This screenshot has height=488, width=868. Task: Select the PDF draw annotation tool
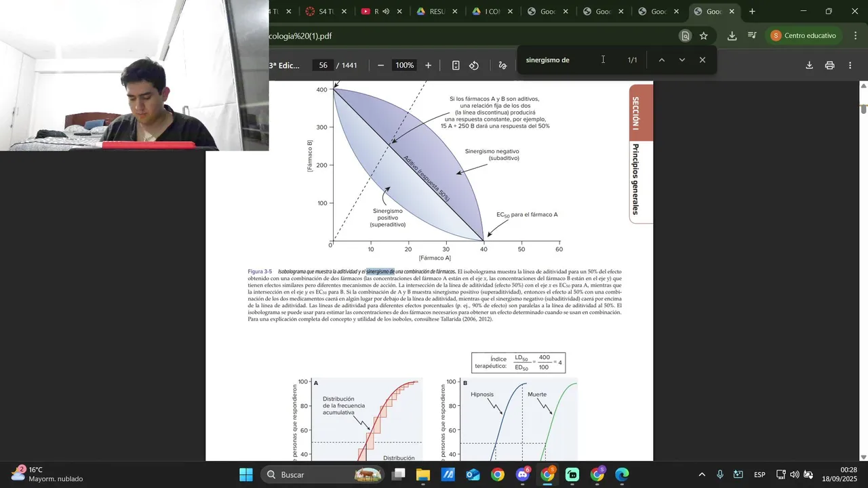502,65
